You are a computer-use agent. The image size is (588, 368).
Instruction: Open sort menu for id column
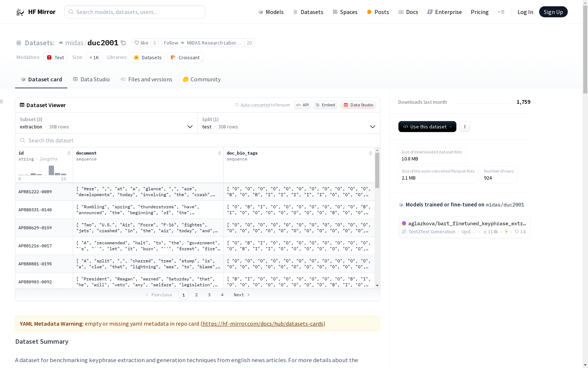[x=69, y=153]
